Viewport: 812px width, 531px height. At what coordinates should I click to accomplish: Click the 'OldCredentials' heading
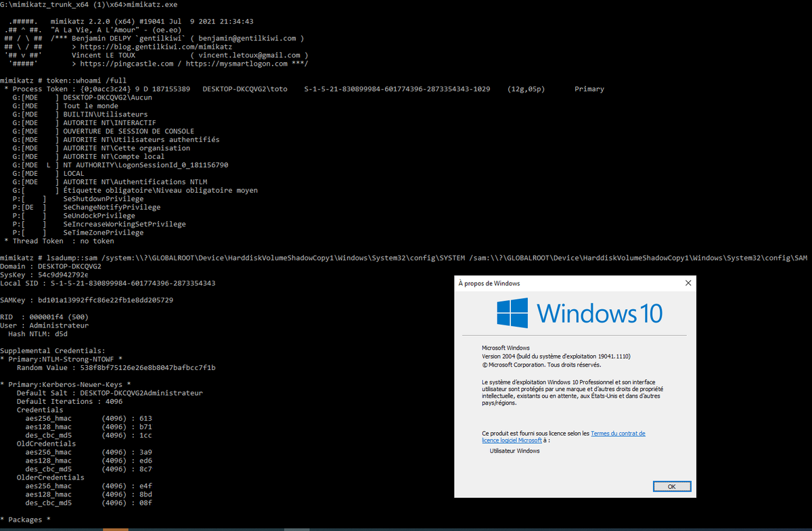46,444
